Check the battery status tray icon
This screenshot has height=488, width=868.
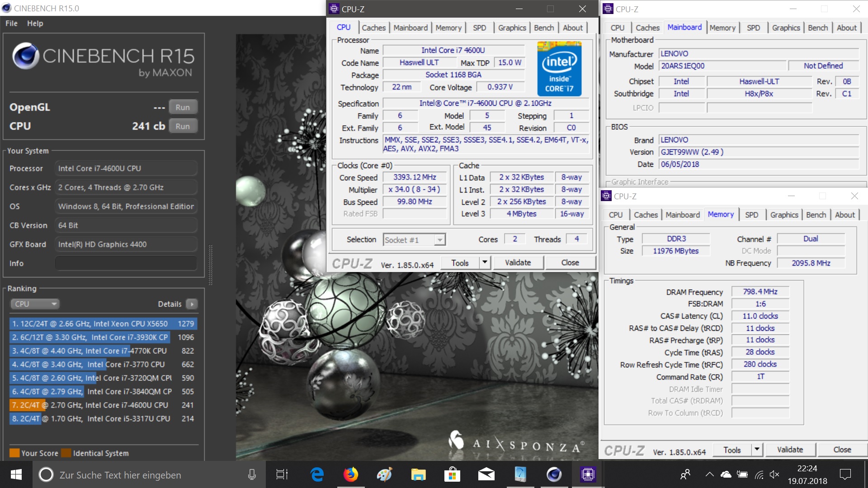(x=742, y=475)
